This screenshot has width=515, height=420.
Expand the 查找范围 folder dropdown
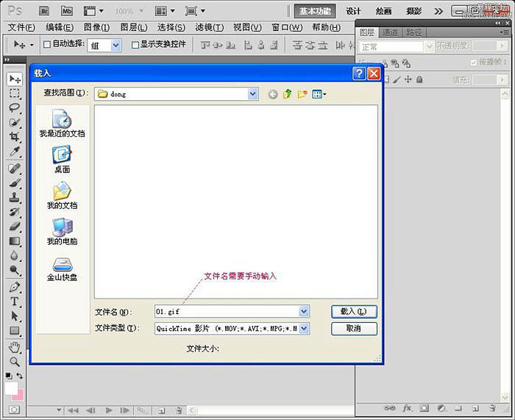[x=253, y=94]
